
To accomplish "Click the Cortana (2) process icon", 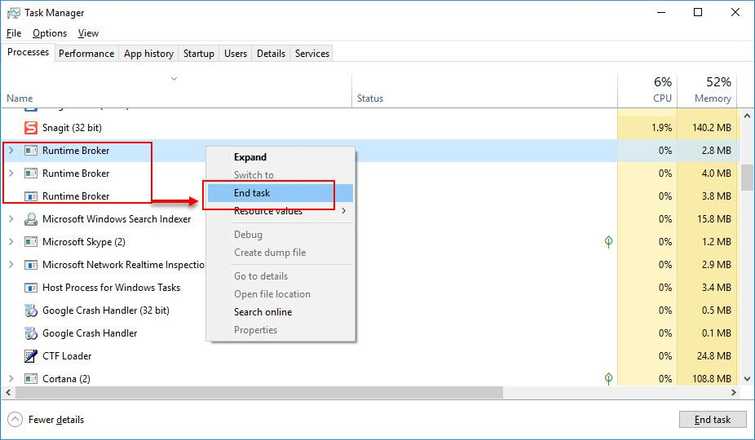I will tap(30, 379).
